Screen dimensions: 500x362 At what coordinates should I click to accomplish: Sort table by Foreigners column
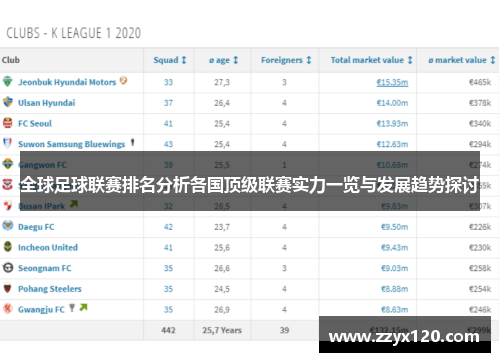tap(286, 60)
